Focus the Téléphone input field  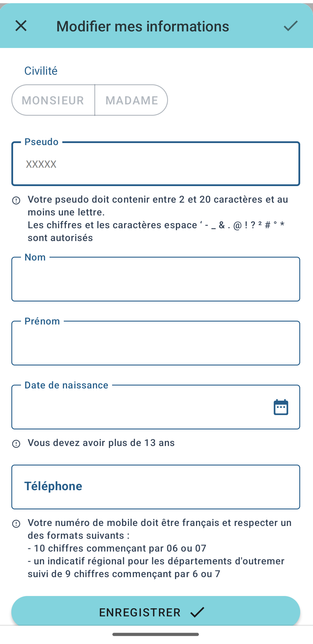point(156,487)
